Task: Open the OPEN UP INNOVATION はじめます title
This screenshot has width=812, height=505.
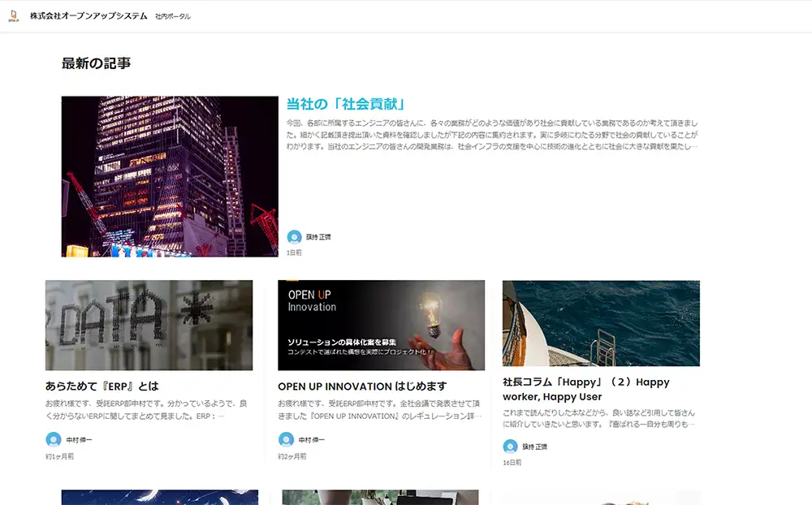Action: (x=362, y=386)
